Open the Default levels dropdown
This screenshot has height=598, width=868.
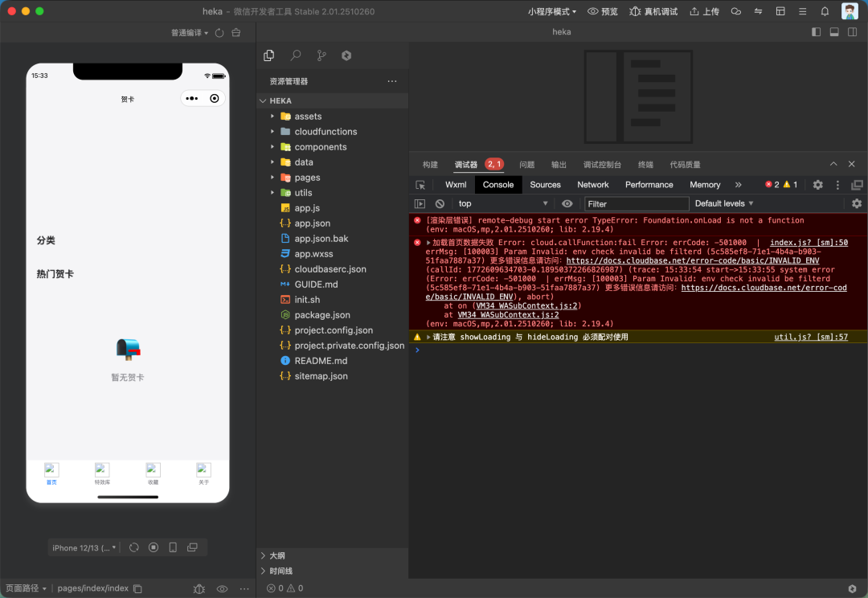[x=724, y=203]
